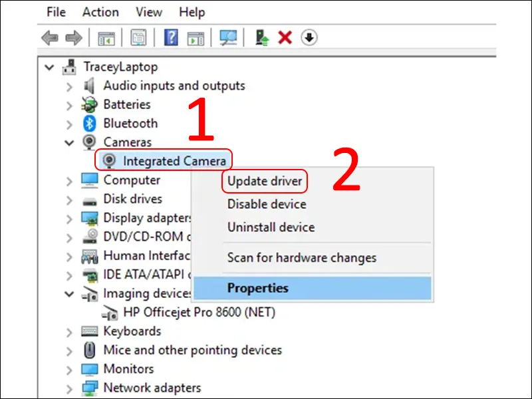Click the down-arrow disable device icon
The width and height of the screenshot is (532, 399).
point(309,38)
